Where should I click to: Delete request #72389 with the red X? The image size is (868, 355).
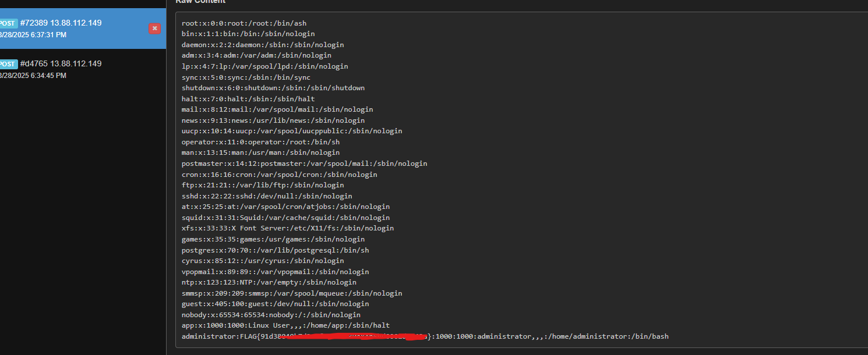click(x=154, y=28)
